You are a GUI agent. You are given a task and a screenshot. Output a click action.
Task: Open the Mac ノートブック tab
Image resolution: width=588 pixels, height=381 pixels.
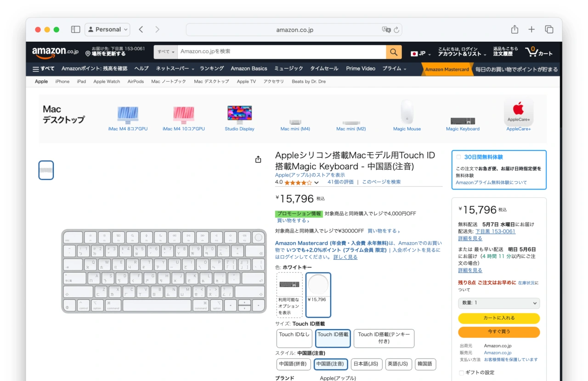click(169, 82)
